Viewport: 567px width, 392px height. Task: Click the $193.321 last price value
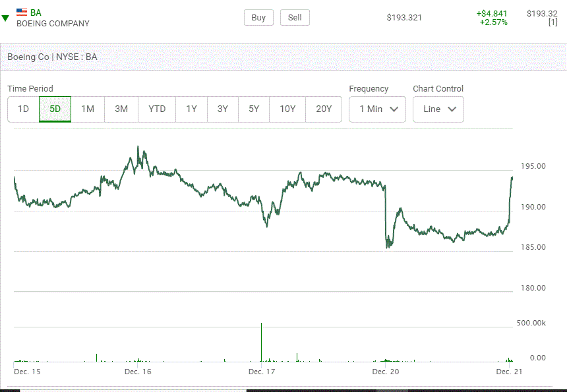(x=404, y=18)
